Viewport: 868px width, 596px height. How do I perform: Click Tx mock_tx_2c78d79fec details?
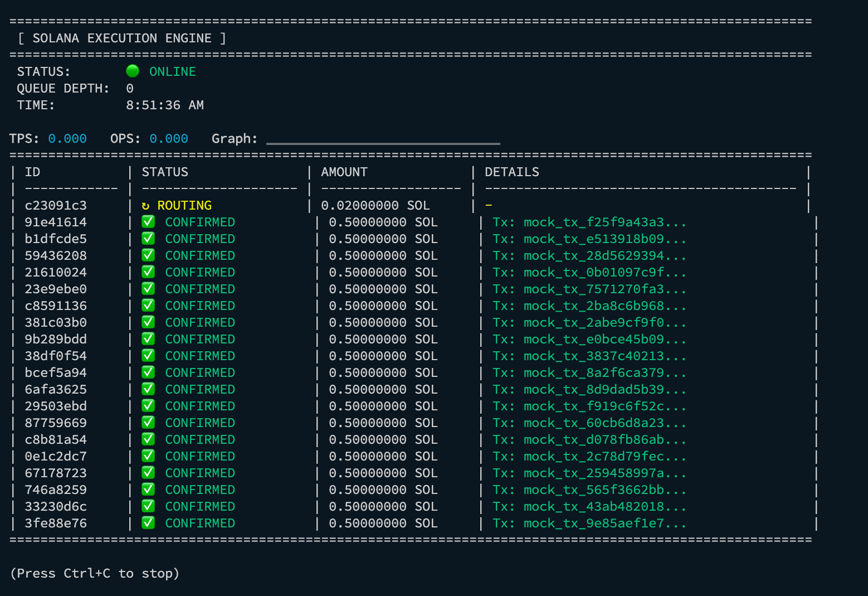[x=589, y=456]
